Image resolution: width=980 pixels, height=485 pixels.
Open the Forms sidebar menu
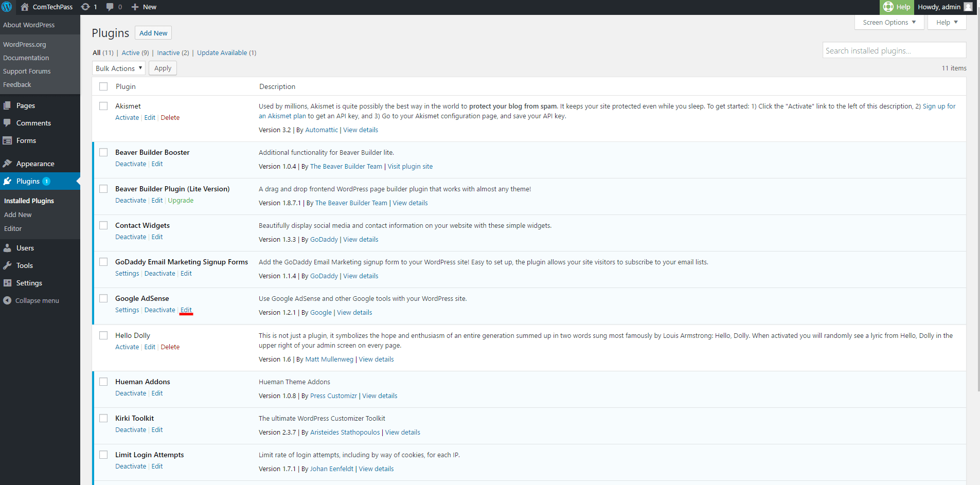click(26, 140)
